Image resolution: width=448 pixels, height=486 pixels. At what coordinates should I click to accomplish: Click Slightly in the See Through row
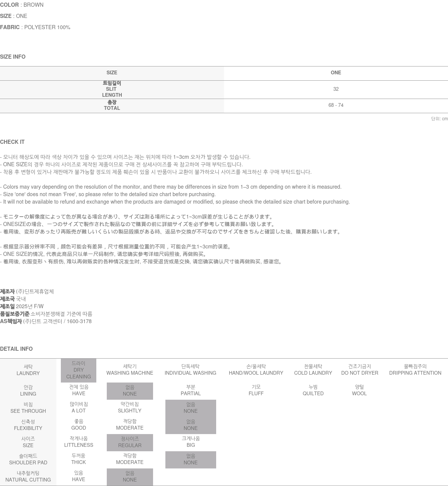(x=130, y=408)
